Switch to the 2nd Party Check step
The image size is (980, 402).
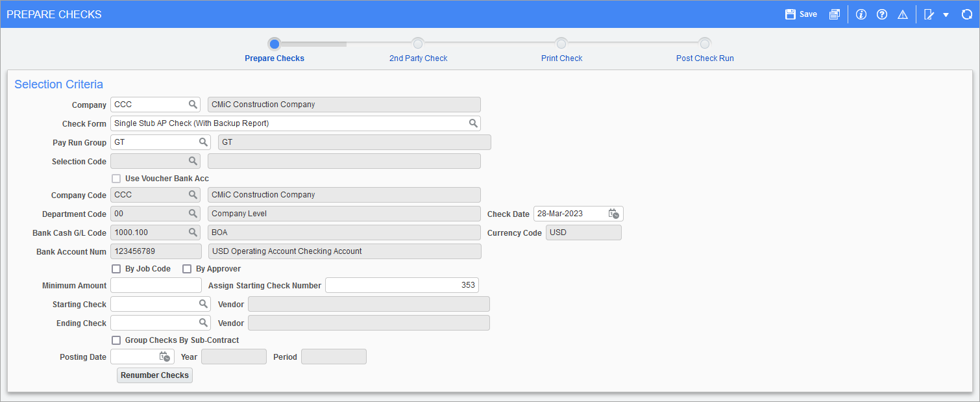[418, 58]
